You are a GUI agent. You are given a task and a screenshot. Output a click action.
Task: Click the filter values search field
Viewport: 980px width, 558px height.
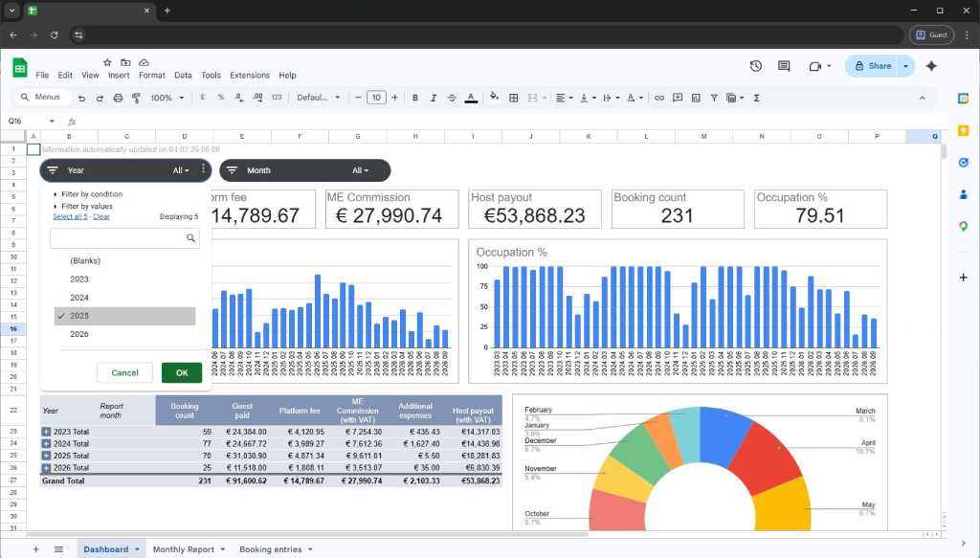pos(124,238)
